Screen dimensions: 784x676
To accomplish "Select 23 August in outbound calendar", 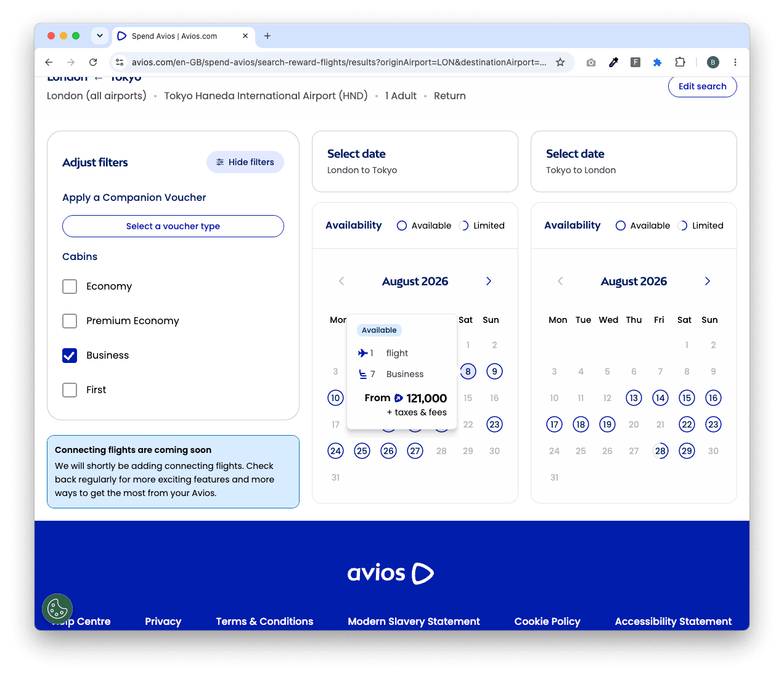I will (494, 425).
